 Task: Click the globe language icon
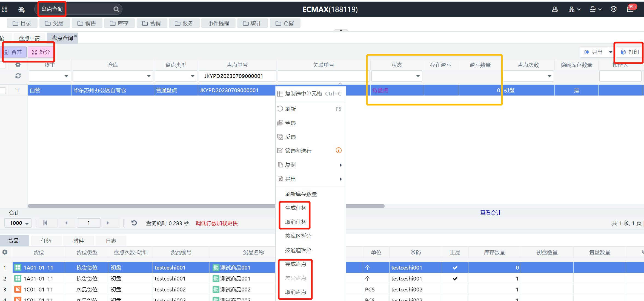pyautogui.click(x=21, y=10)
